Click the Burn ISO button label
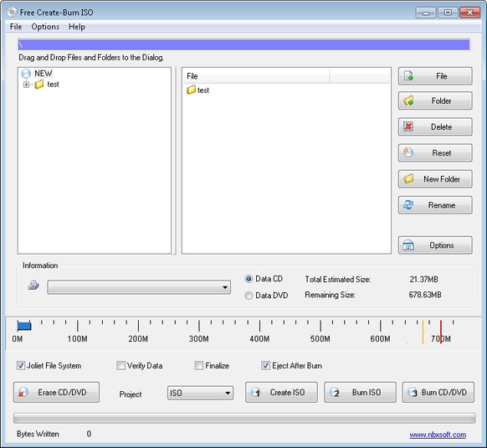Screen dimensions: 487x448 pyautogui.click(x=367, y=393)
